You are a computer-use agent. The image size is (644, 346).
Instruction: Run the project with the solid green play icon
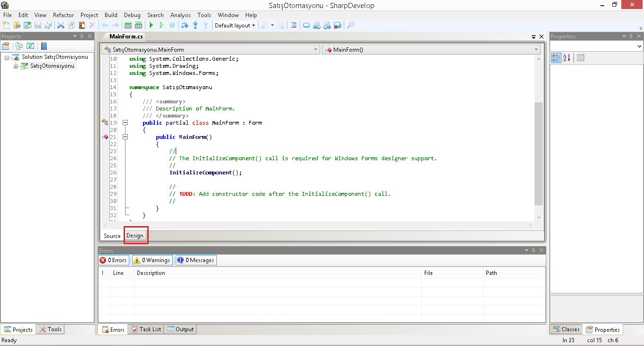click(x=151, y=25)
